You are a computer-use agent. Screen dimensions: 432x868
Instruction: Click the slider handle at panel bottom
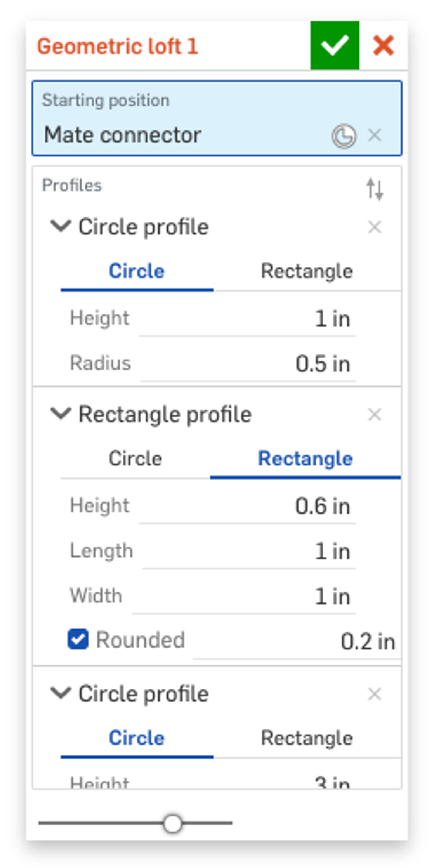pyautogui.click(x=173, y=823)
